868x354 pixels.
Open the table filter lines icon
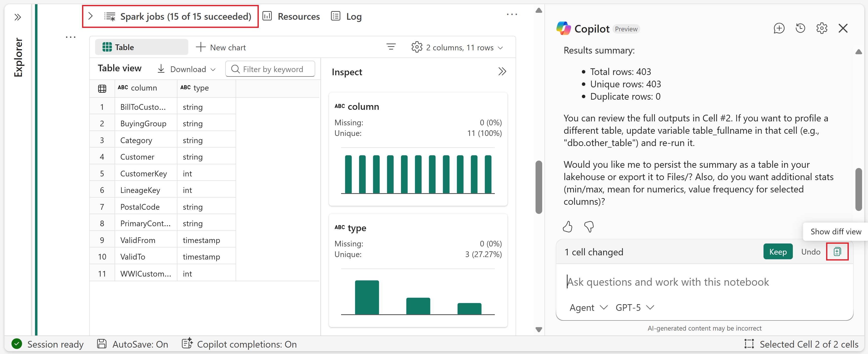pos(391,47)
